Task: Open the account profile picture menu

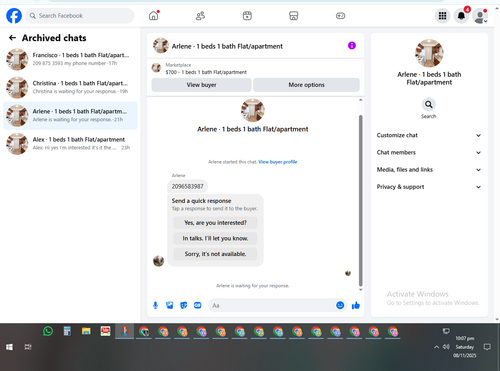Action: point(480,16)
